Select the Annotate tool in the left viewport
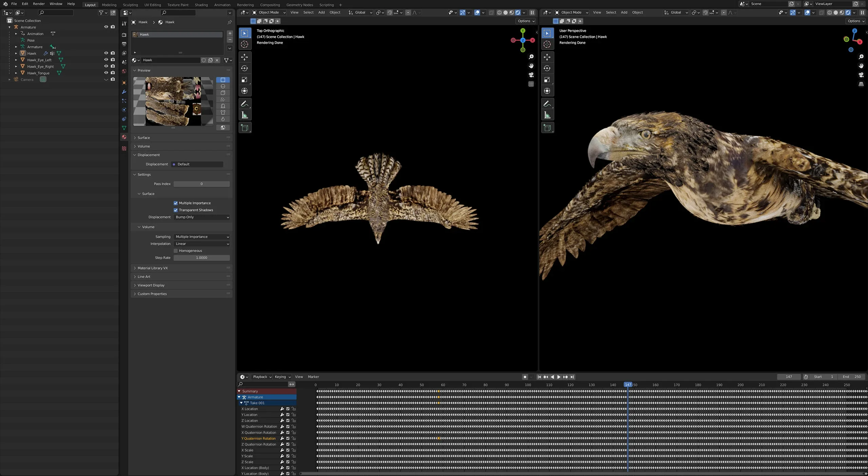The width and height of the screenshot is (868, 476). [x=245, y=104]
